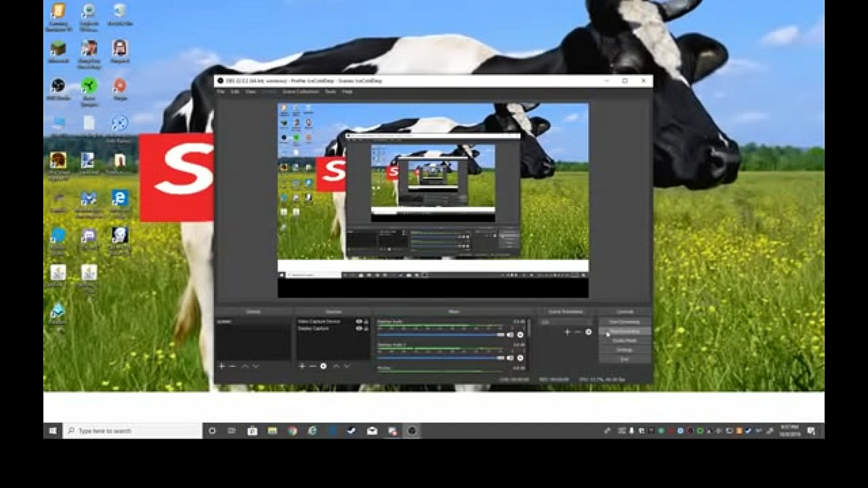The height and width of the screenshot is (488, 868).
Task: Adjust the Desktop Audio 2 volume slider
Action: pos(441,358)
